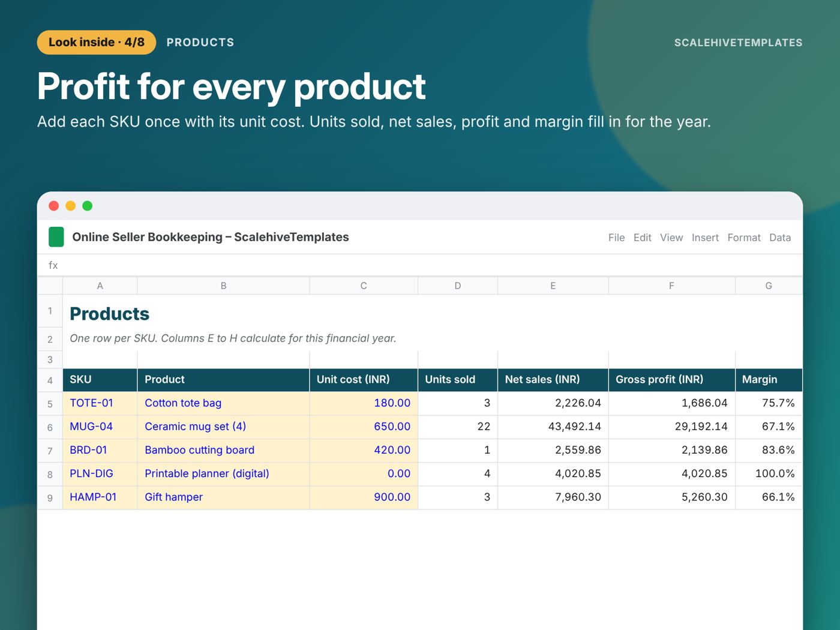Click the Margin header cell
The image size is (840, 630).
click(x=769, y=380)
